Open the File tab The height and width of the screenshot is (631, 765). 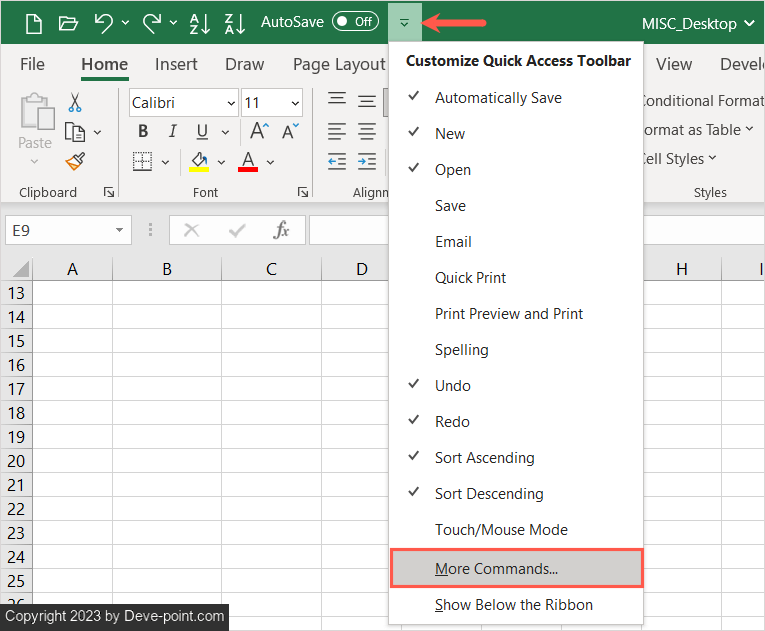coord(32,64)
